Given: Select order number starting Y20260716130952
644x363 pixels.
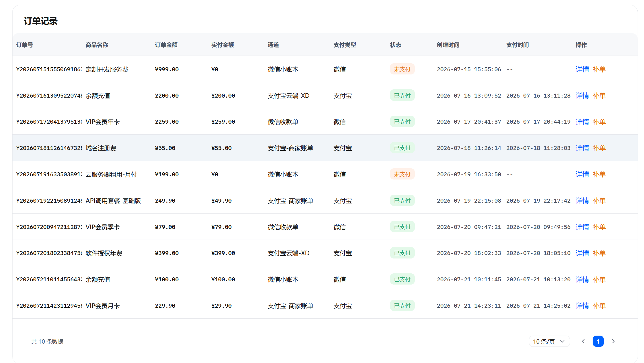Looking at the screenshot, I should tap(49, 95).
